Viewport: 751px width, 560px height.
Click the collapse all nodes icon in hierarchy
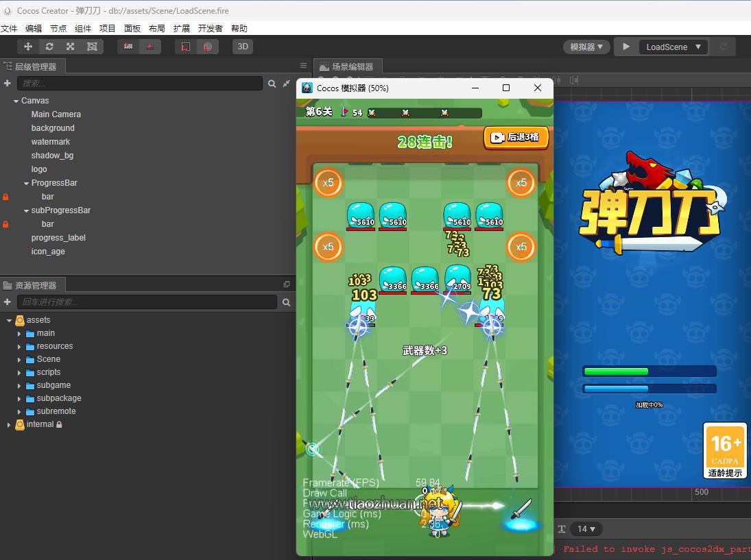[x=287, y=84]
